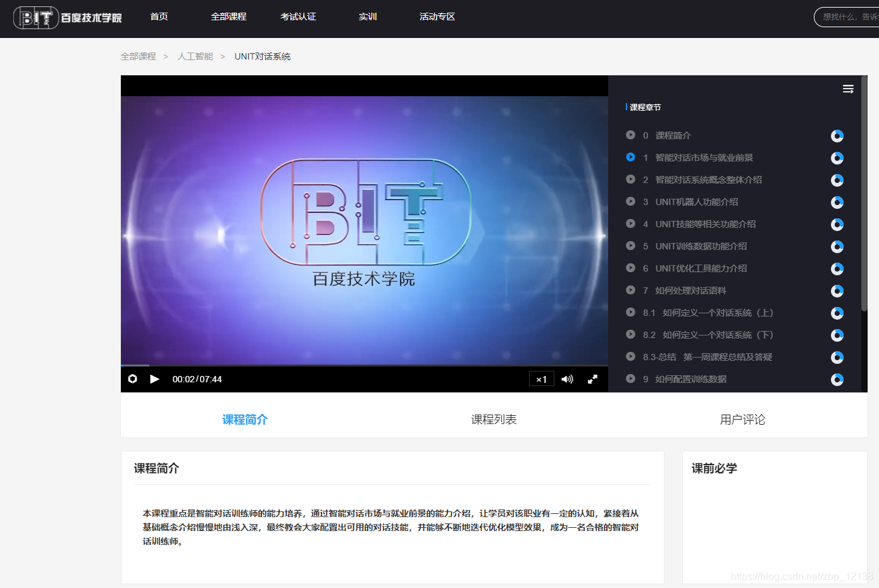Click play icon beside chapter 2

[x=630, y=179]
